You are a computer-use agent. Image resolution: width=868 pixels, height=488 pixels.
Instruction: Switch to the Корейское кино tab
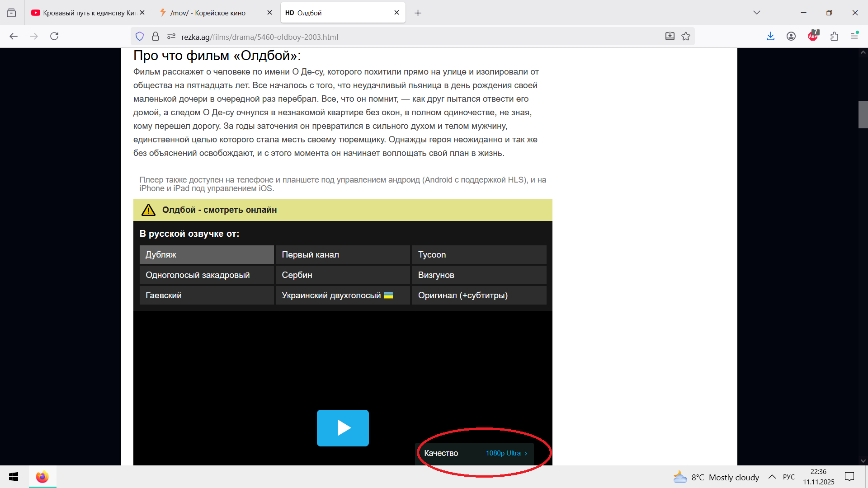point(208,13)
